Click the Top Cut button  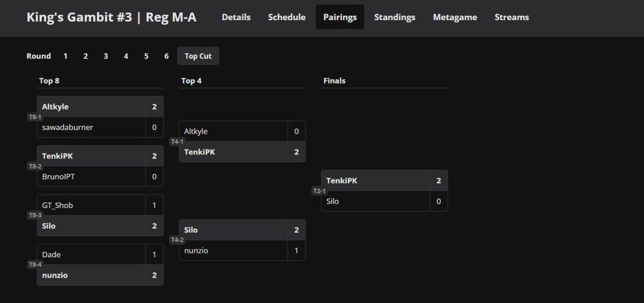(198, 56)
